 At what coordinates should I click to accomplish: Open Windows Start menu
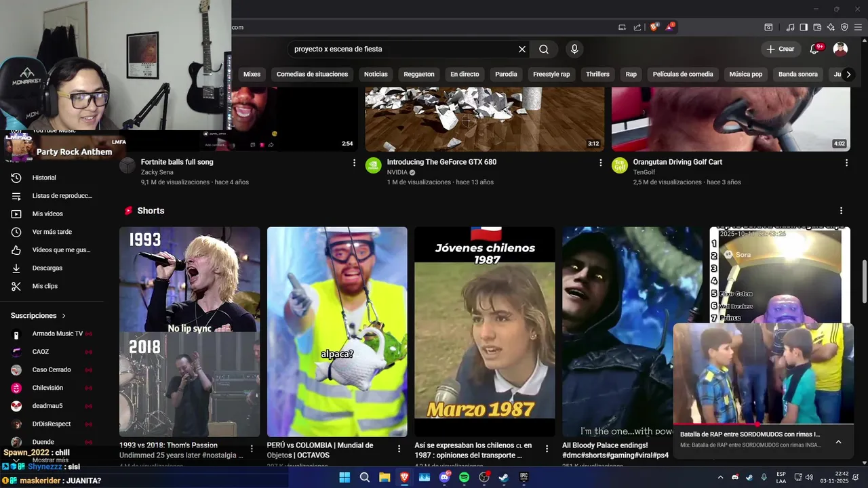[x=344, y=477]
